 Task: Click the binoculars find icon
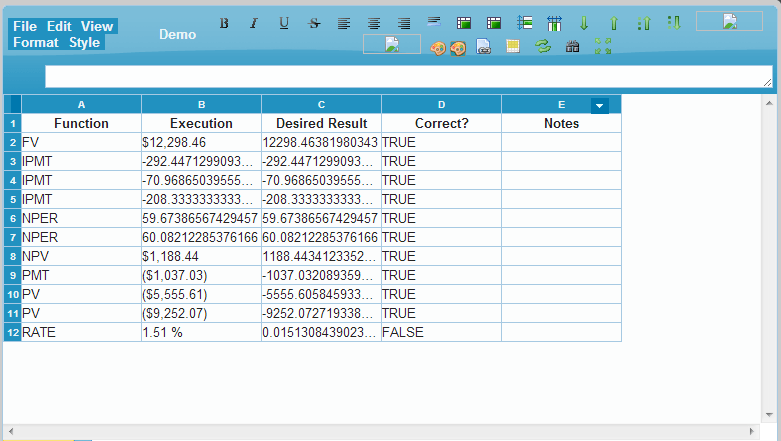point(572,46)
